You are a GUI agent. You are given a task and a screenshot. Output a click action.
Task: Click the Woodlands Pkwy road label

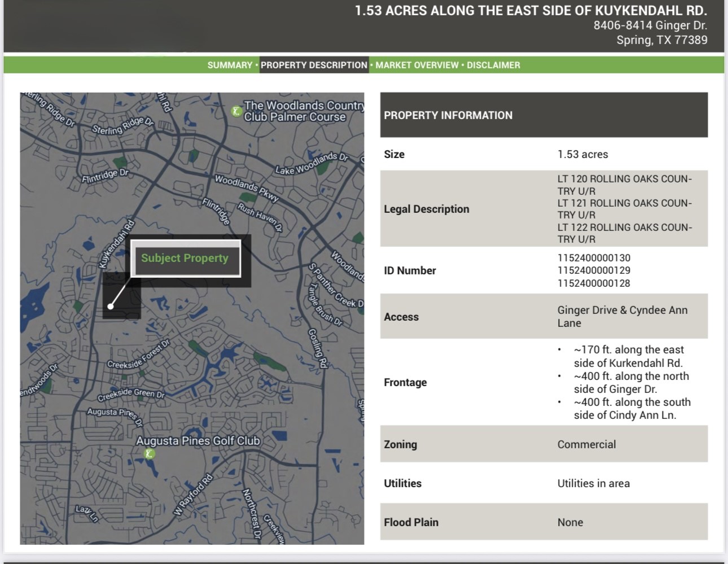[x=247, y=188]
